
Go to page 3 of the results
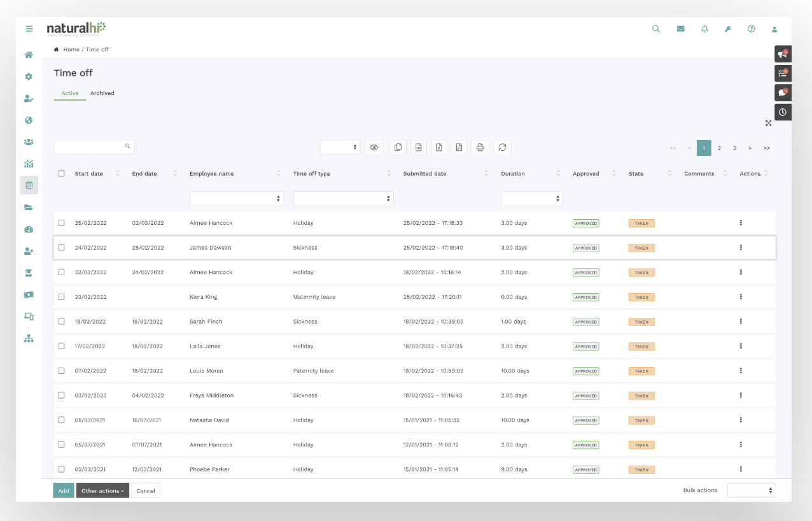tap(734, 147)
